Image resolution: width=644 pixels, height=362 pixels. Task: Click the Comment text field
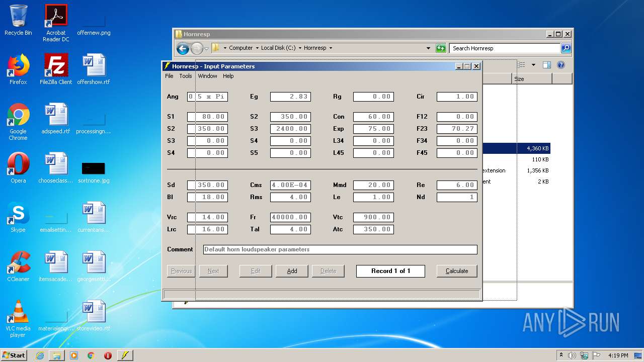coord(340,249)
